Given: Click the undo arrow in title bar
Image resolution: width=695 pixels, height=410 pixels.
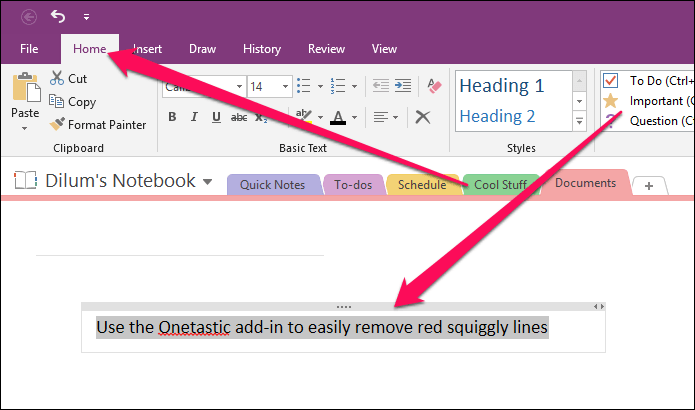Looking at the screenshot, I should (x=58, y=17).
